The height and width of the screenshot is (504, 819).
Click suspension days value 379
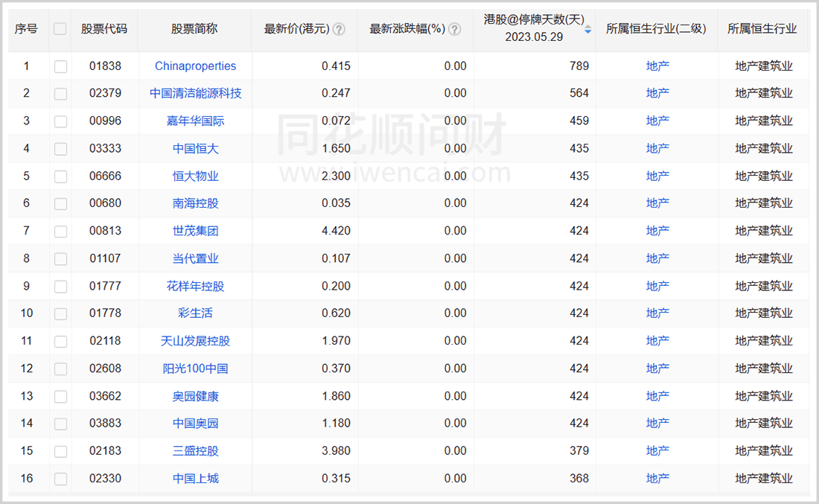(579, 450)
